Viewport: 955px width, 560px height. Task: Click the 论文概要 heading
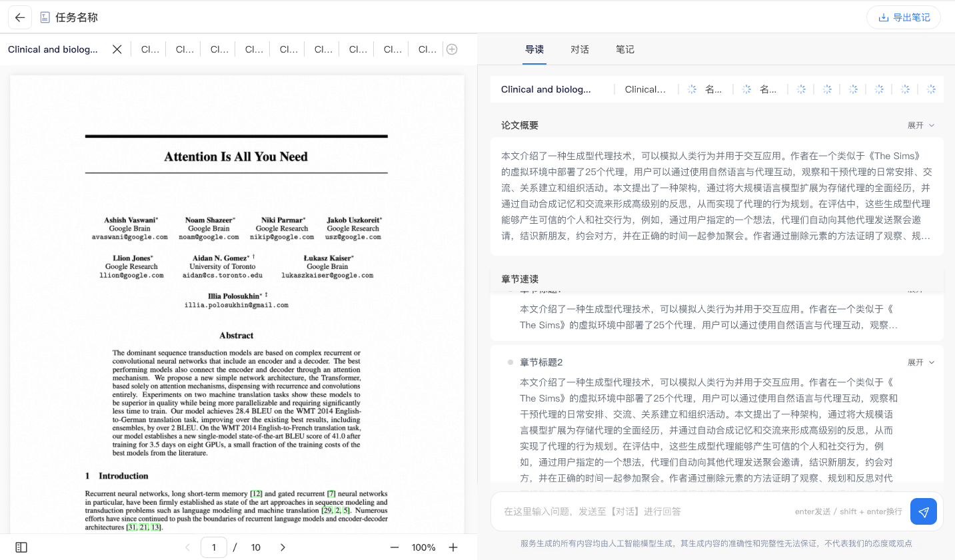tap(520, 125)
